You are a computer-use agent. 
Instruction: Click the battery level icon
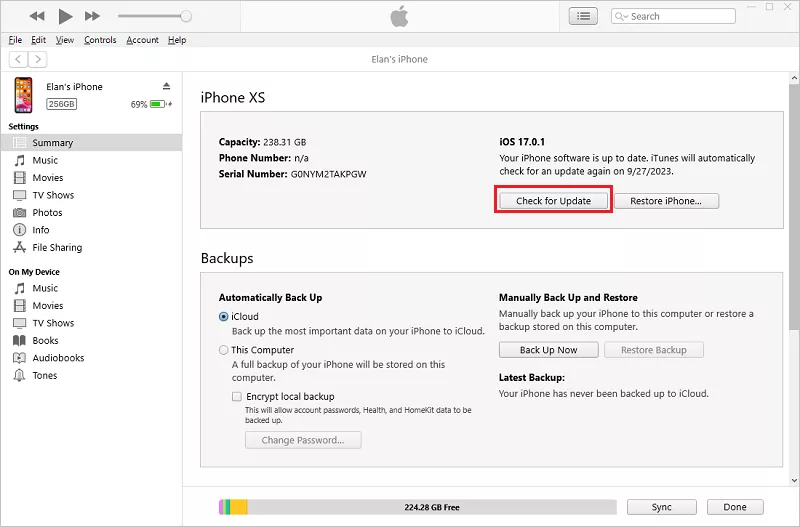[x=158, y=104]
